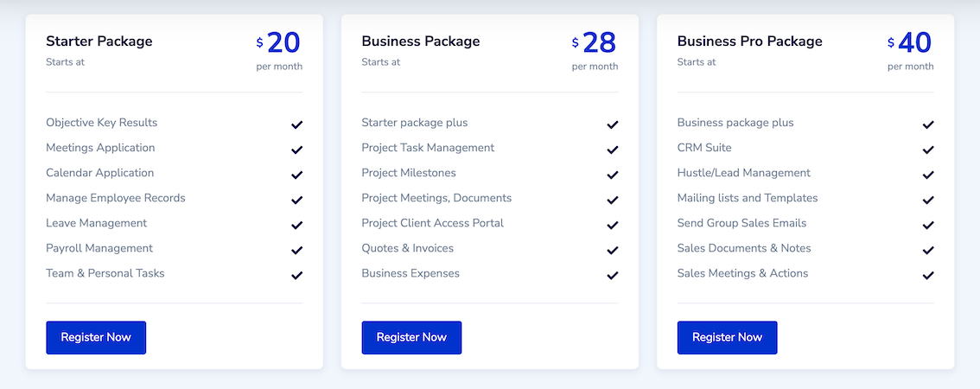Register for the Business Pro Package

click(727, 338)
